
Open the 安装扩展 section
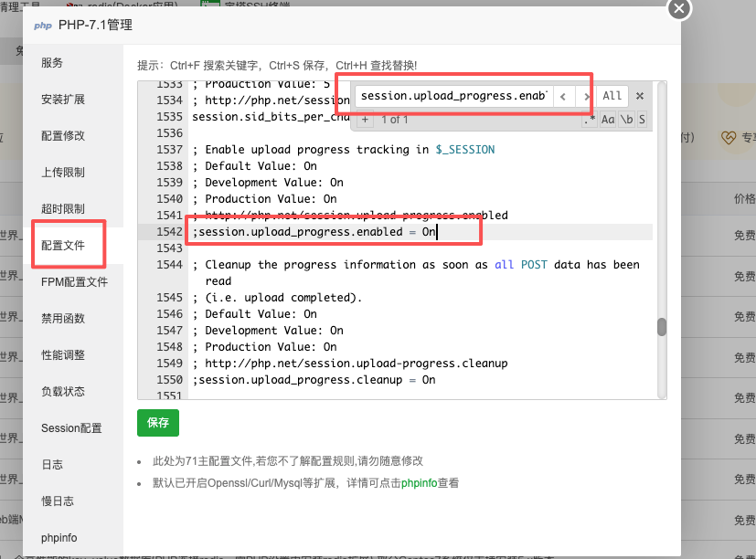coord(63,100)
